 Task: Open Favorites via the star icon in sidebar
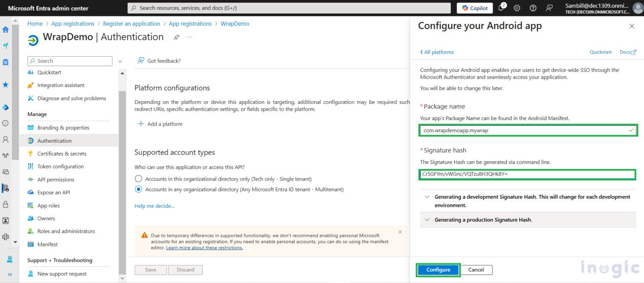click(6, 85)
